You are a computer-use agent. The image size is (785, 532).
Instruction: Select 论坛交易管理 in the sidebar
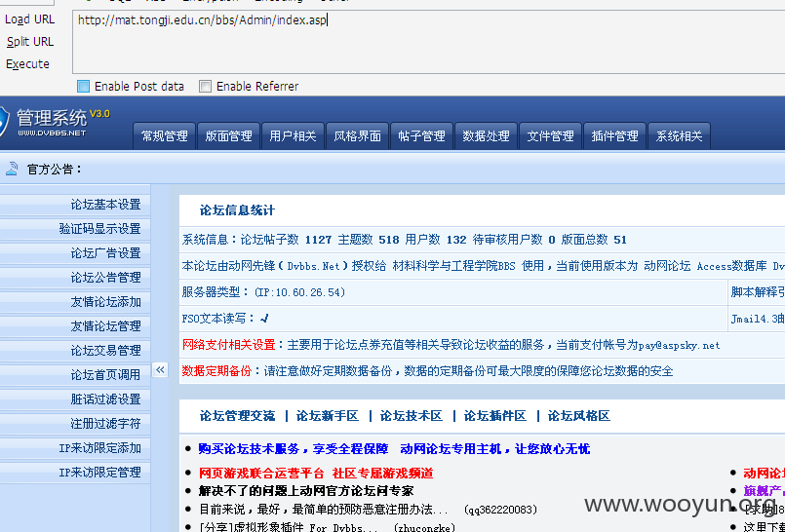click(x=75, y=351)
